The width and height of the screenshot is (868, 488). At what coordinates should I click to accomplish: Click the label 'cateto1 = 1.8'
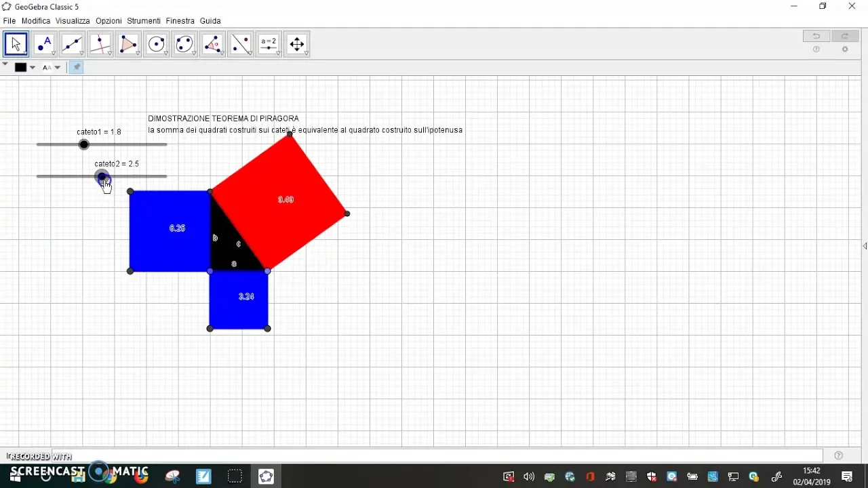pyautogui.click(x=99, y=132)
